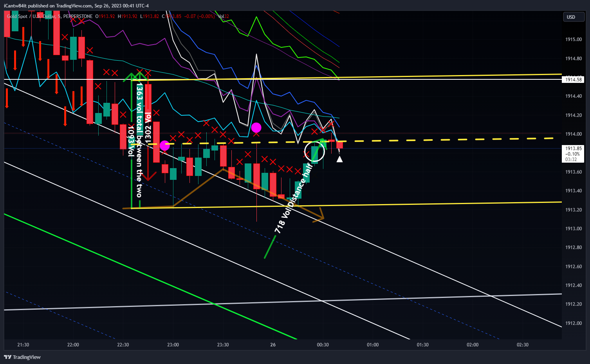Click the 1914.80 price axis label
Screen dimensions: 590x364
pos(573,59)
